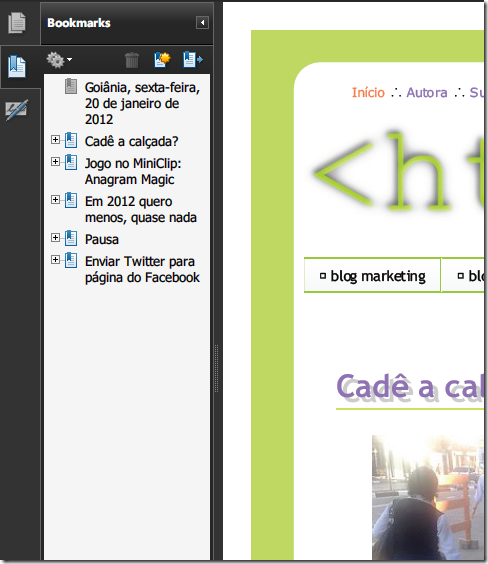
Task: Open bookmark options gear menu
Action: click(59, 60)
